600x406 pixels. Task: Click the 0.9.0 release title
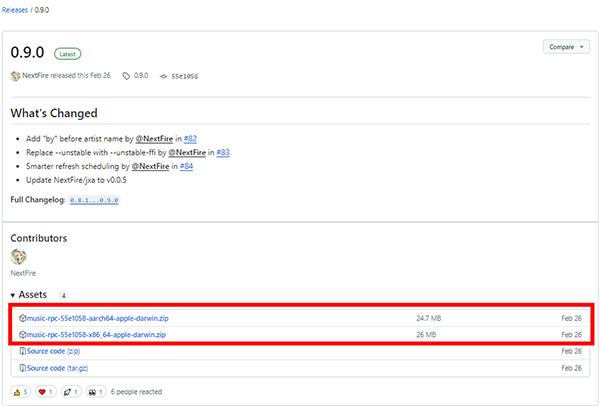(x=28, y=52)
